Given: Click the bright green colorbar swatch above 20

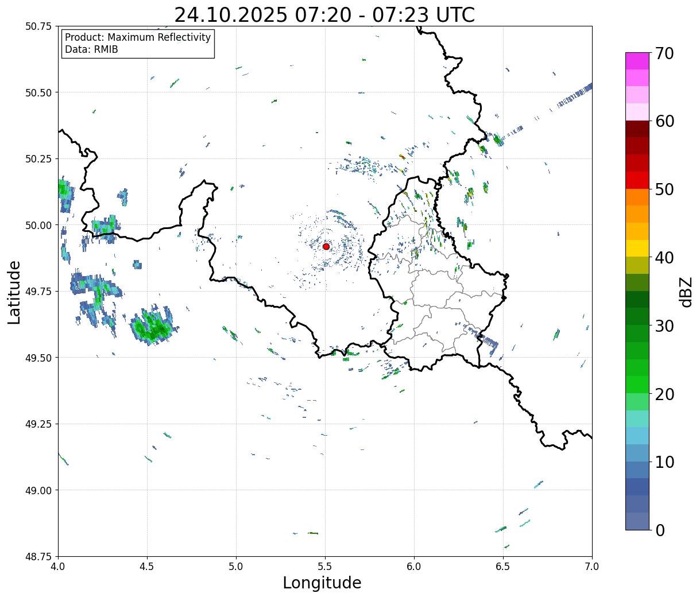Looking at the screenshot, I should tap(637, 385).
